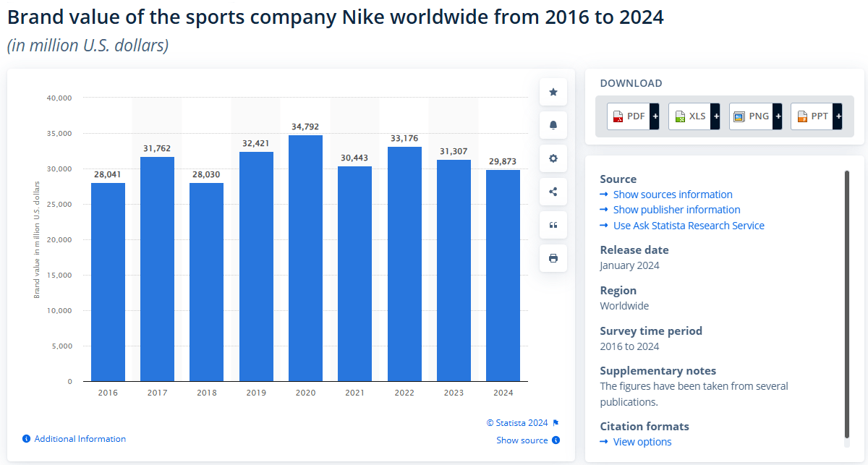Click the Citation formats heading
This screenshot has height=465, width=868.
[644, 427]
